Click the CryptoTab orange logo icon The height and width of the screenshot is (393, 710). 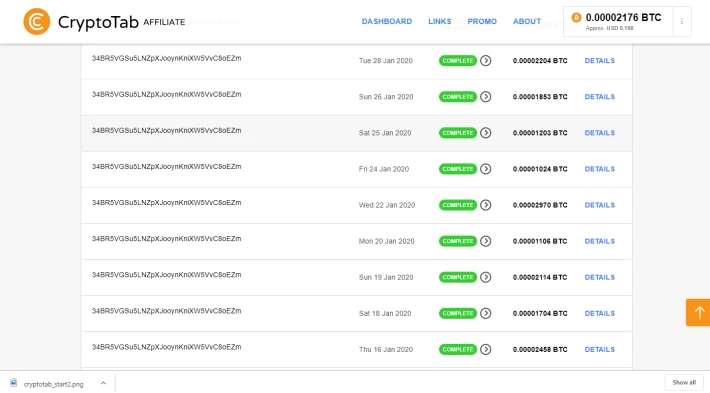[x=37, y=21]
